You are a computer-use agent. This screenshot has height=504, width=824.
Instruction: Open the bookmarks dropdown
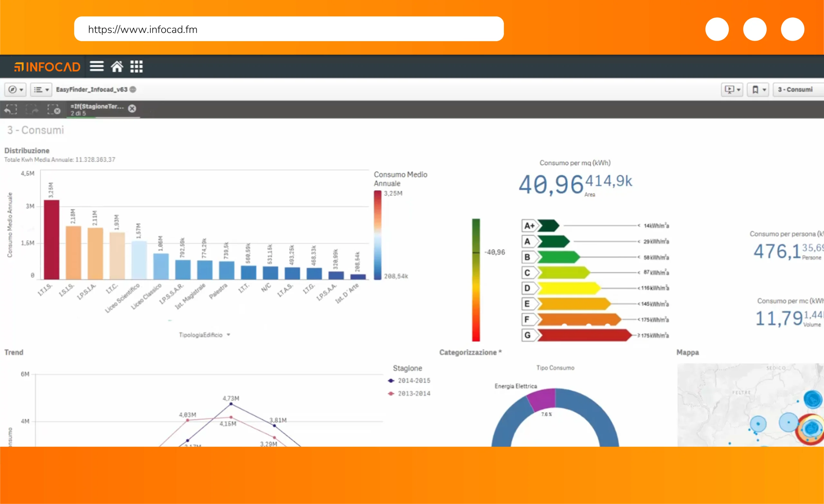(x=758, y=89)
